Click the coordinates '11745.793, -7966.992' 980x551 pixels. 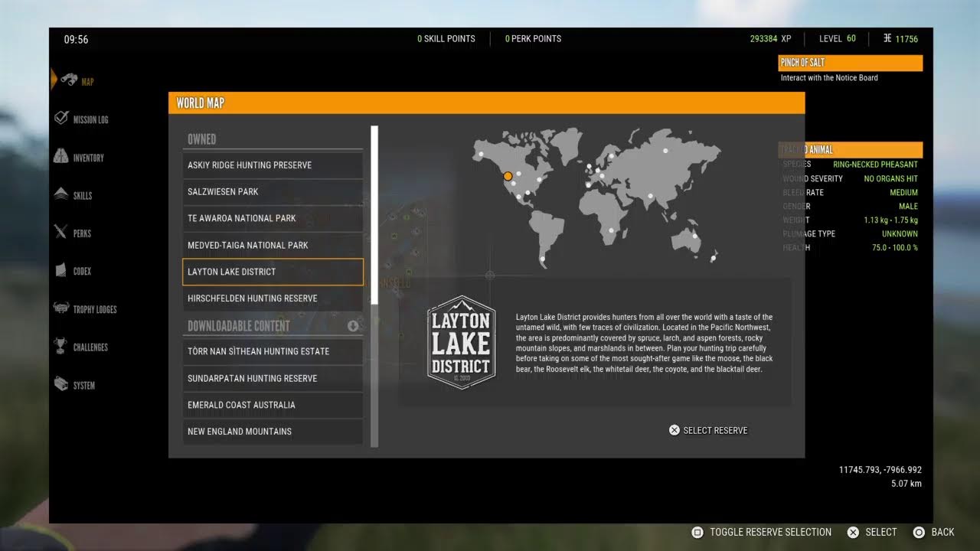point(880,470)
